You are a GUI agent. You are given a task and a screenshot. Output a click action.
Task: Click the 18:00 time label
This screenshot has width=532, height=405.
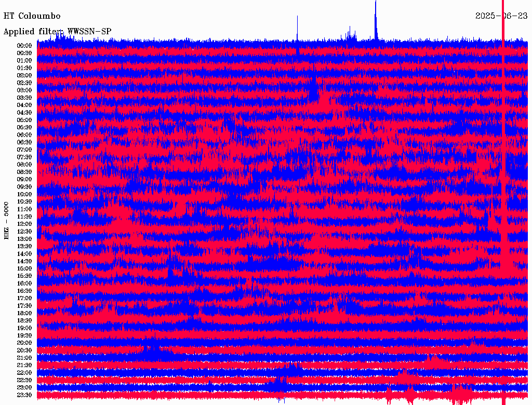coord(24,314)
